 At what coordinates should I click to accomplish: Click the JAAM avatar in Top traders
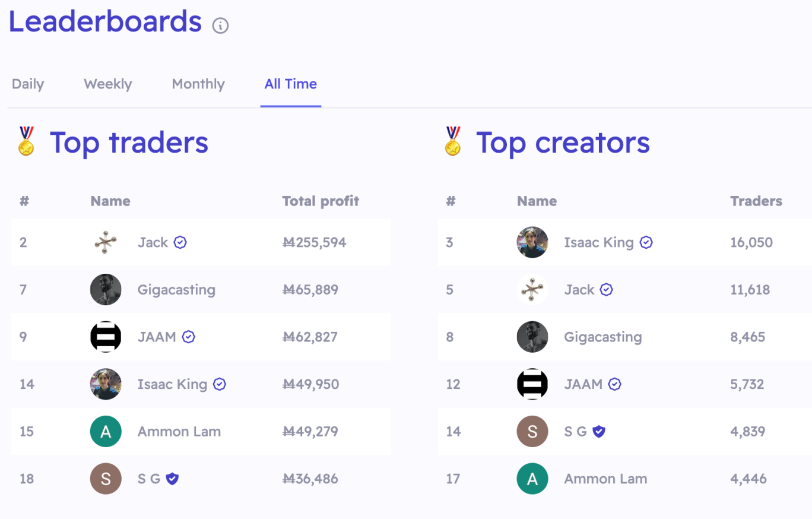(106, 337)
